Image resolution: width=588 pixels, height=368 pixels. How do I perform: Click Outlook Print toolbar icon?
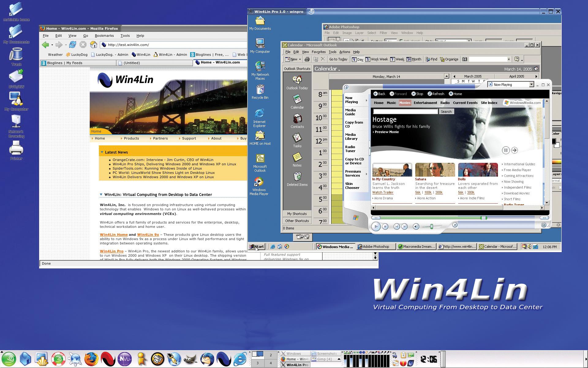tap(307, 59)
